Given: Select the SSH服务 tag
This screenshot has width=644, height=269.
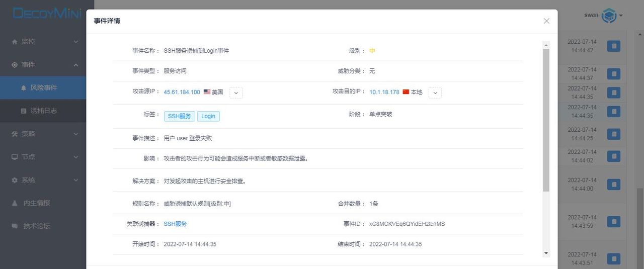Looking at the screenshot, I should (x=180, y=116).
